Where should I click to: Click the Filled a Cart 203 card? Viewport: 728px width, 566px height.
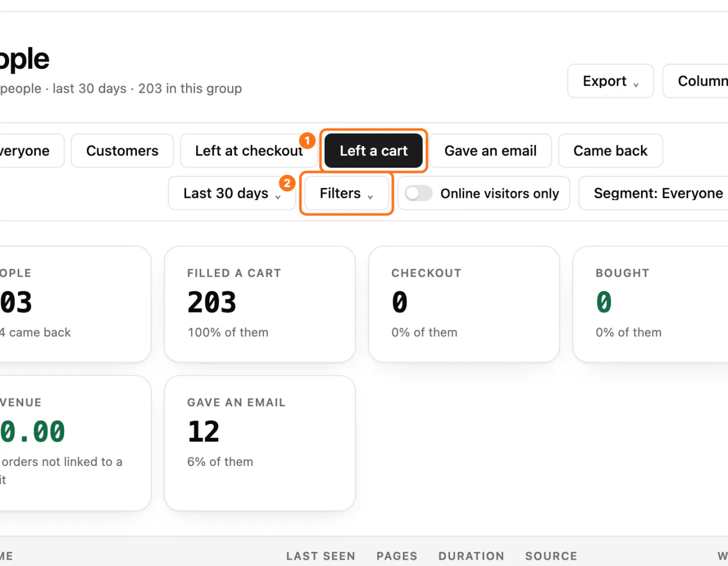coord(260,304)
